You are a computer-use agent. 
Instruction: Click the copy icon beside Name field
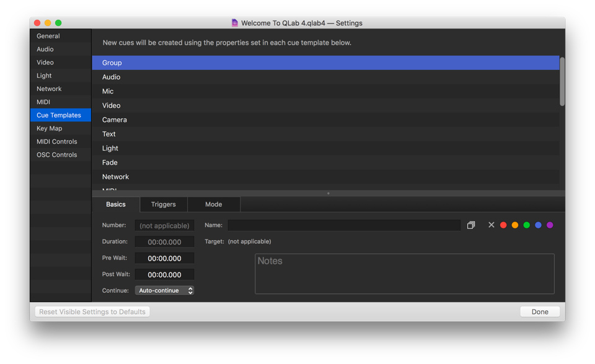point(471,225)
